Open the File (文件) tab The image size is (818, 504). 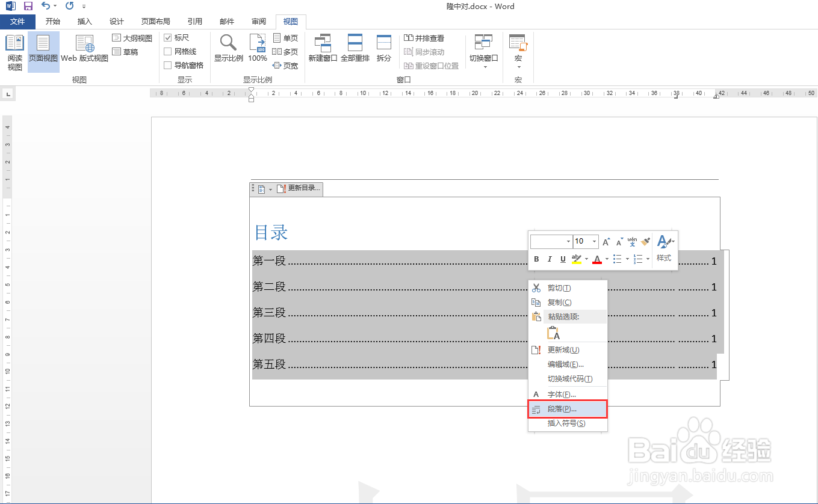(17, 22)
